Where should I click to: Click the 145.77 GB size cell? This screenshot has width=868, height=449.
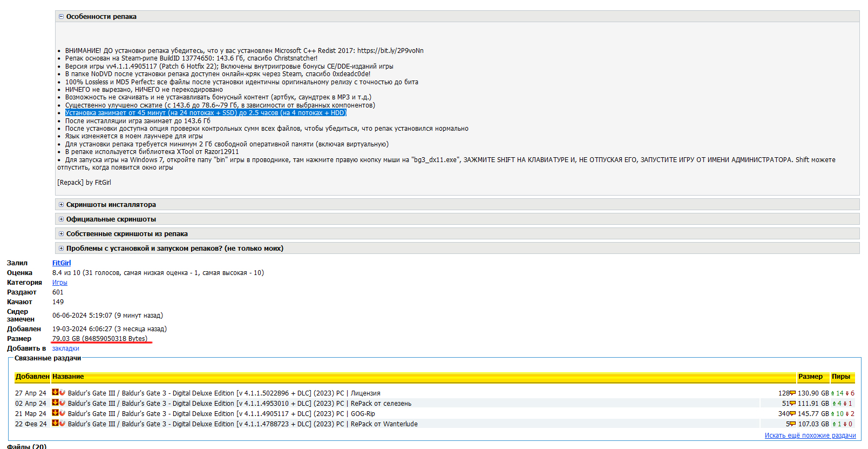[813, 414]
